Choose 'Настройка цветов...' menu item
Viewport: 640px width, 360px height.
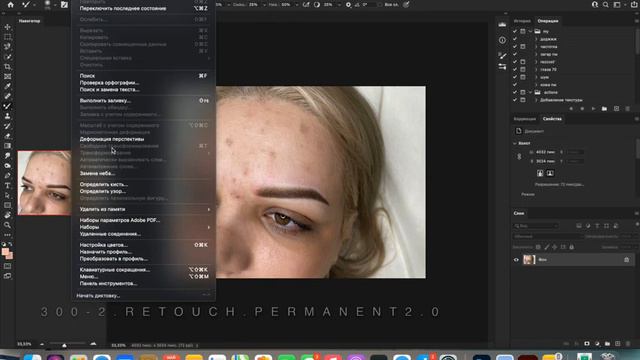(x=144, y=245)
